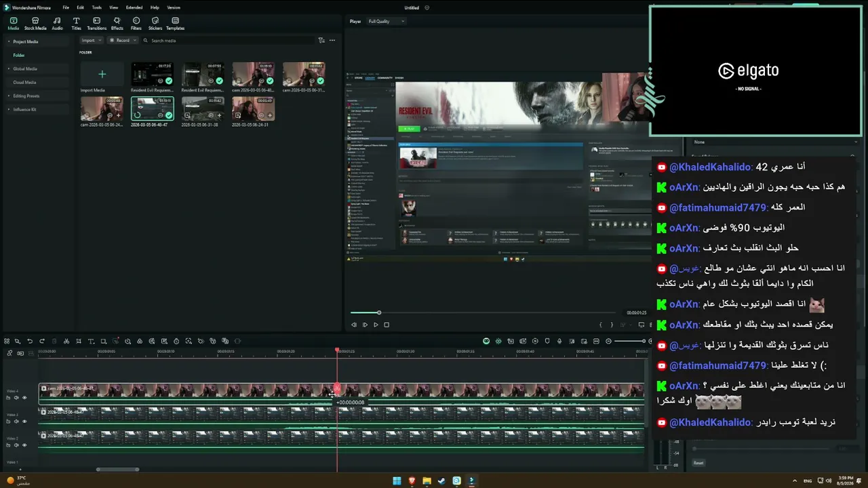868x488 pixels.
Task: Mute the Video 3 track speaker
Action: [x=16, y=422]
